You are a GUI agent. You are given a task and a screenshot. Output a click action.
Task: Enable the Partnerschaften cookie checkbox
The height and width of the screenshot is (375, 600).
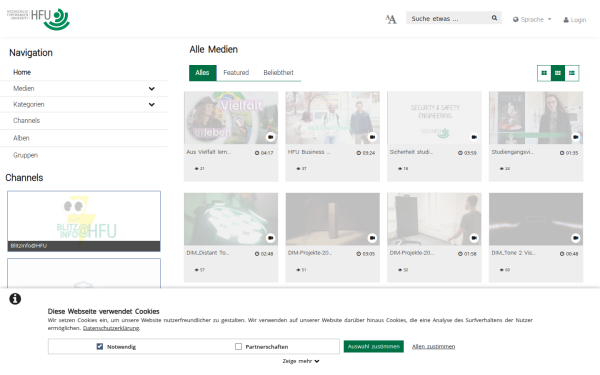(x=238, y=346)
